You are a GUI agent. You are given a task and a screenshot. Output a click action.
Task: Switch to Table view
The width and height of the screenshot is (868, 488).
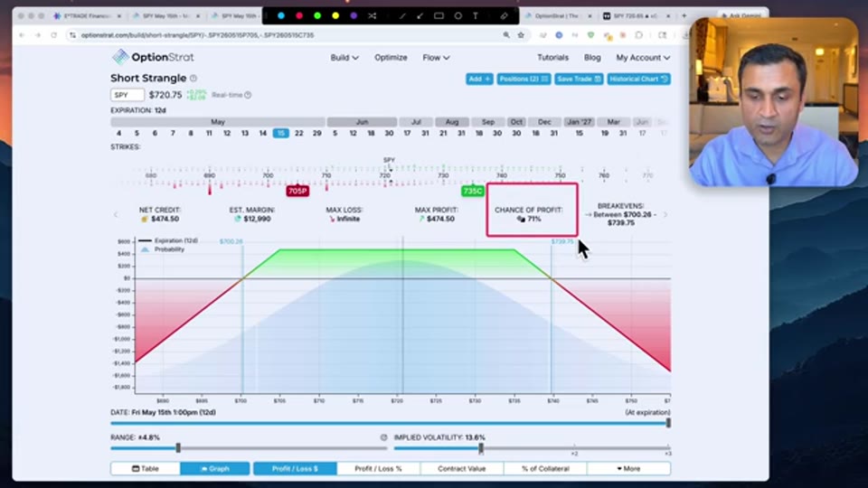click(x=146, y=469)
